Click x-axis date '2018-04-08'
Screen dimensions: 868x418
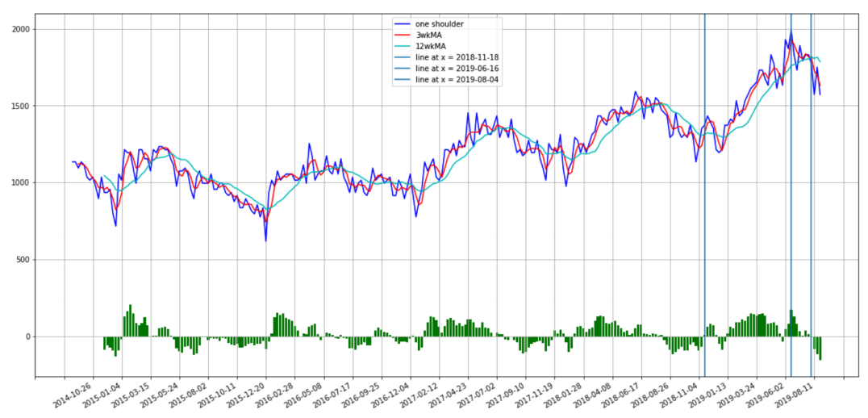tap(592, 394)
